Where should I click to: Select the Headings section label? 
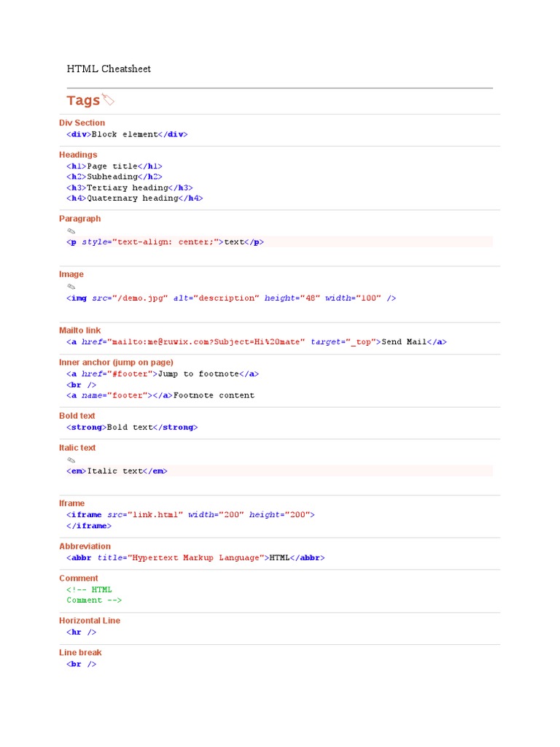[x=78, y=155]
